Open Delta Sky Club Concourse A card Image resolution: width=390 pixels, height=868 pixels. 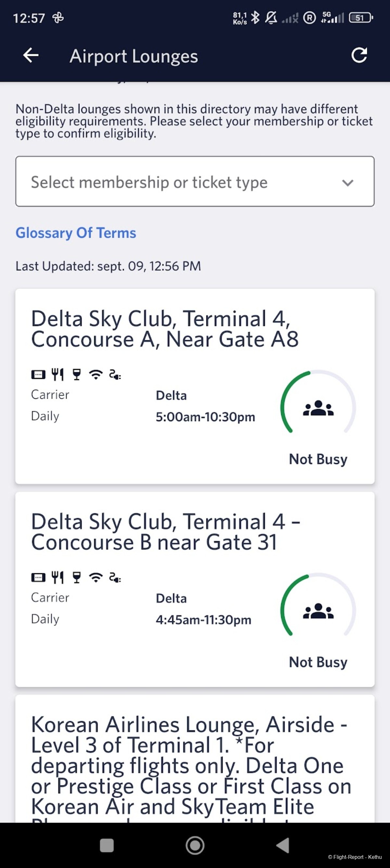[195, 386]
